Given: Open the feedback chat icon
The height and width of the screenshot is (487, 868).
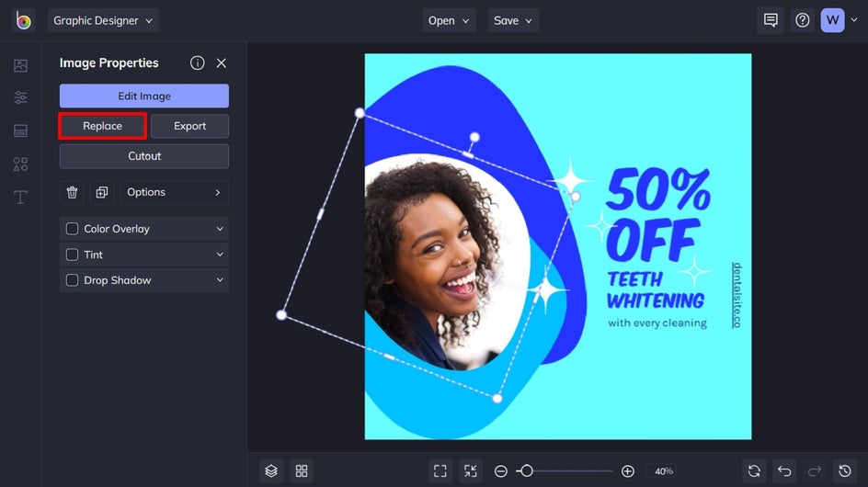Looking at the screenshot, I should (771, 20).
